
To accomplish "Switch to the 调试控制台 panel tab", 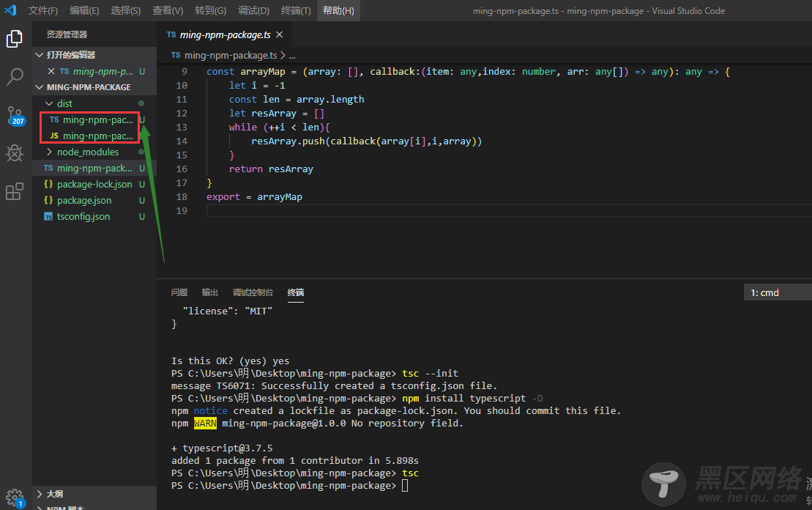I will (253, 292).
